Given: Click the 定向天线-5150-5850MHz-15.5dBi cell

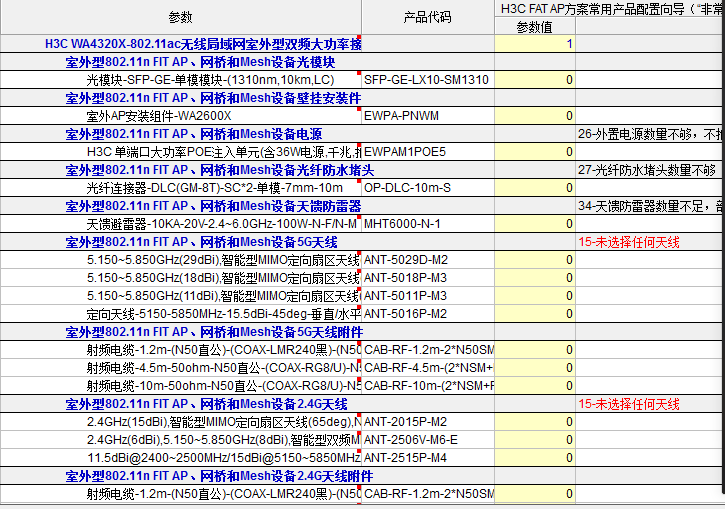Looking at the screenshot, I should coord(223,314).
